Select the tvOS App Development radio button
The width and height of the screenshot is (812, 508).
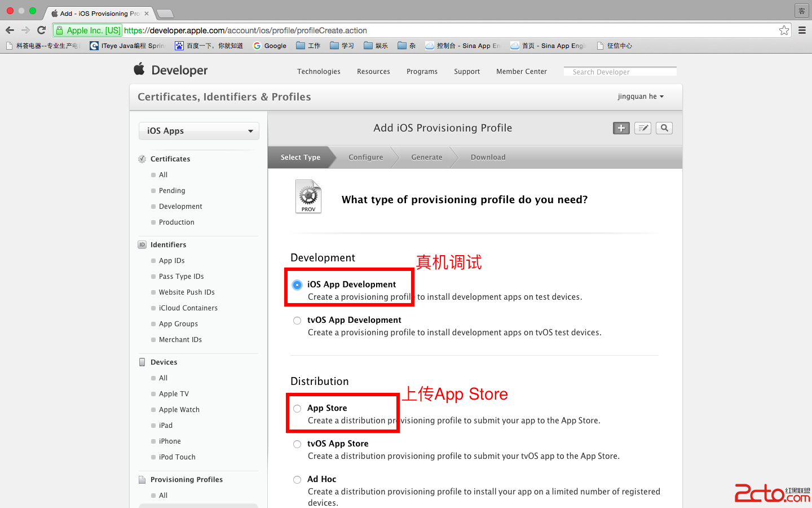point(297,321)
